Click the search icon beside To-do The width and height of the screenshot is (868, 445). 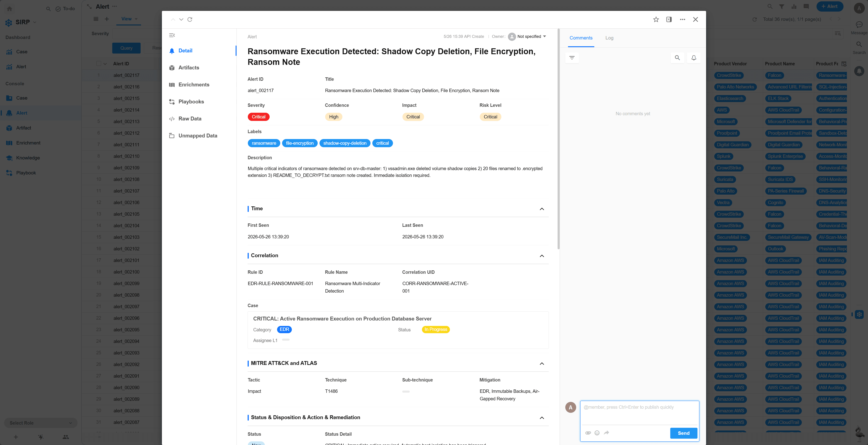[48, 9]
